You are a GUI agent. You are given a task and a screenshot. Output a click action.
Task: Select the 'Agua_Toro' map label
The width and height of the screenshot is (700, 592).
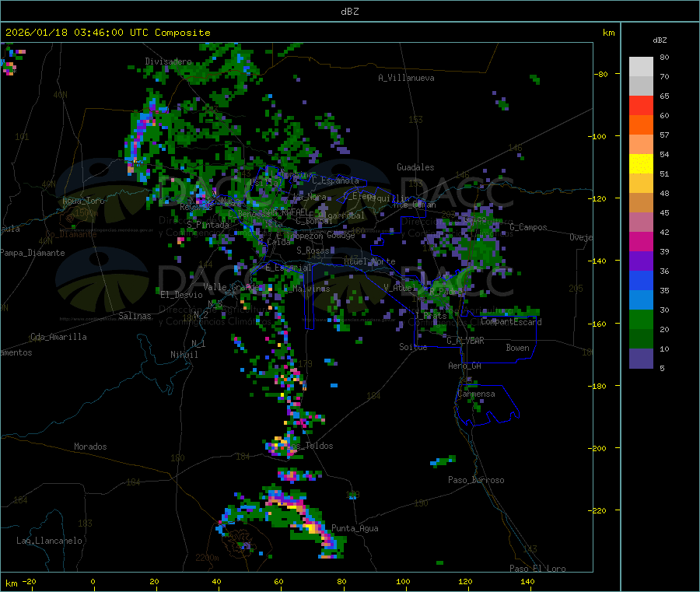click(83, 201)
